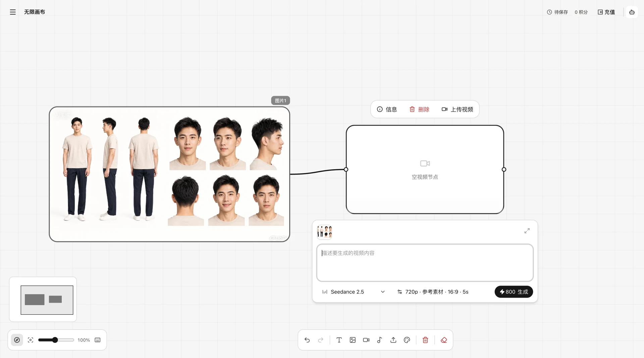Click the 无限画布 title
This screenshot has width=644, height=358.
click(x=35, y=12)
